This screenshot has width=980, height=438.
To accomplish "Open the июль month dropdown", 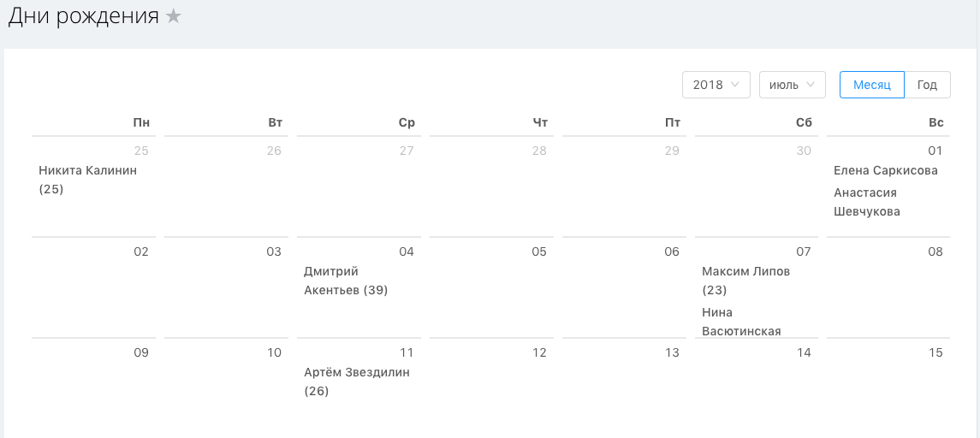I will pyautogui.click(x=792, y=85).
